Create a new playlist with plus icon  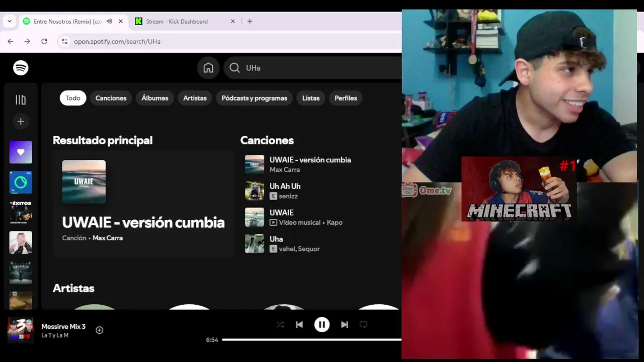[21, 121]
